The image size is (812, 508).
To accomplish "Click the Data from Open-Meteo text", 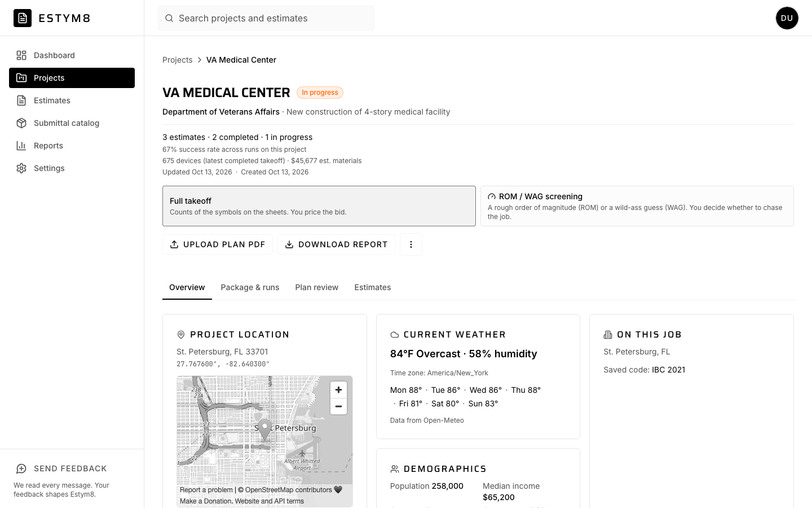I will click(x=427, y=421).
